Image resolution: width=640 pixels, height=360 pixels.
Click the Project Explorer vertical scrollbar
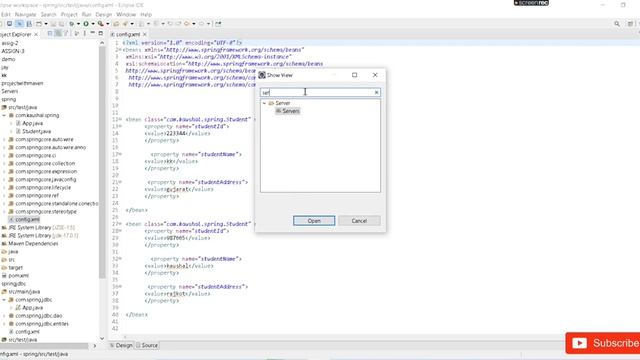click(x=102, y=163)
